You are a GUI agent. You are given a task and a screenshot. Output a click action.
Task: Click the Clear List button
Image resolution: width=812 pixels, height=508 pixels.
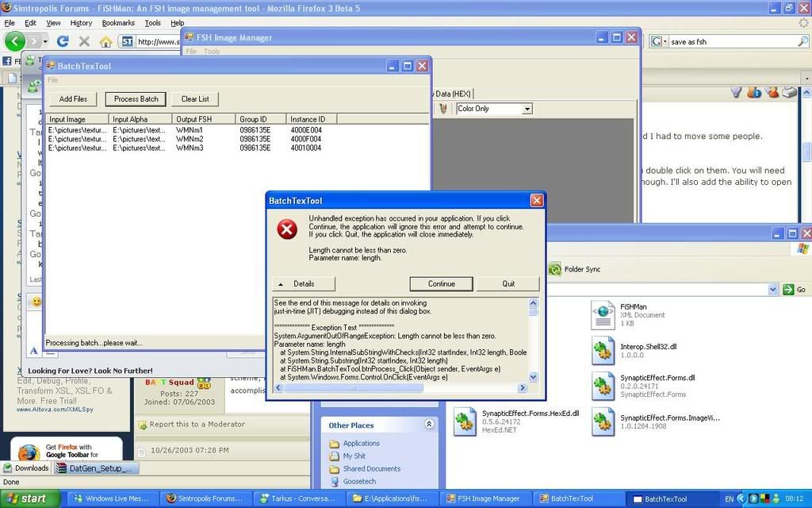pyautogui.click(x=195, y=99)
